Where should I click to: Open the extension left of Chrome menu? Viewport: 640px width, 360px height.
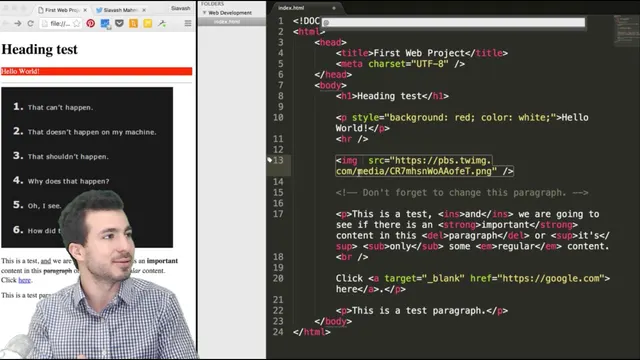pyautogui.click(x=162, y=23)
